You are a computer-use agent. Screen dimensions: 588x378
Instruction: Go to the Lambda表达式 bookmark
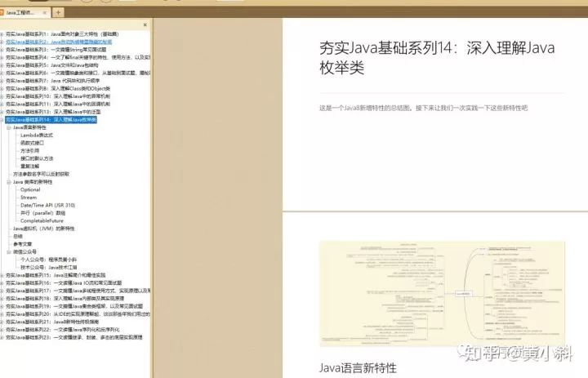pyautogui.click(x=37, y=135)
